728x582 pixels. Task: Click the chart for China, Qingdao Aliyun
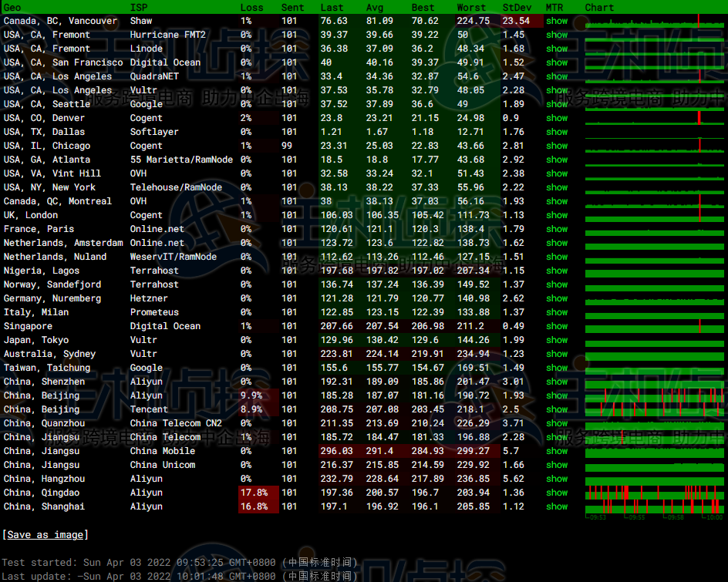point(654,493)
